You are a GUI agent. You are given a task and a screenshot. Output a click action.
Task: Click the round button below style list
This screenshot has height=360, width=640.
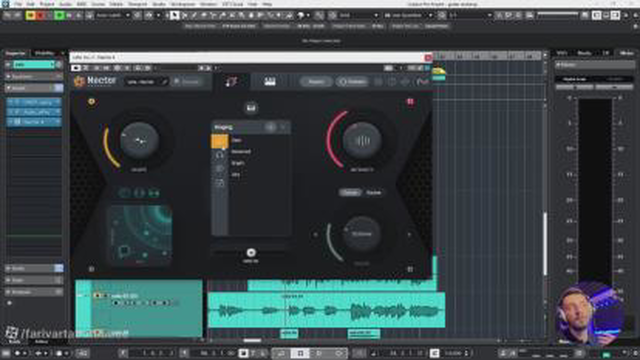point(251,253)
